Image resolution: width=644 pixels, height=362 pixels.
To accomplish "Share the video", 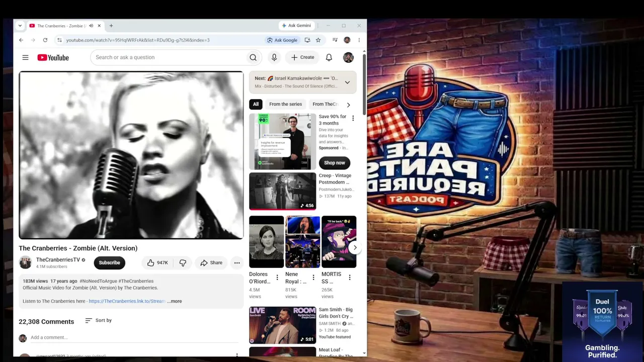I will point(211,262).
